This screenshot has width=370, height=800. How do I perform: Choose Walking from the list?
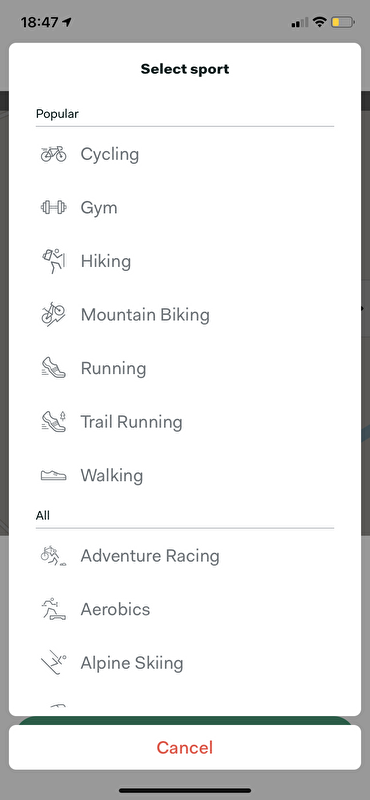tap(185, 476)
